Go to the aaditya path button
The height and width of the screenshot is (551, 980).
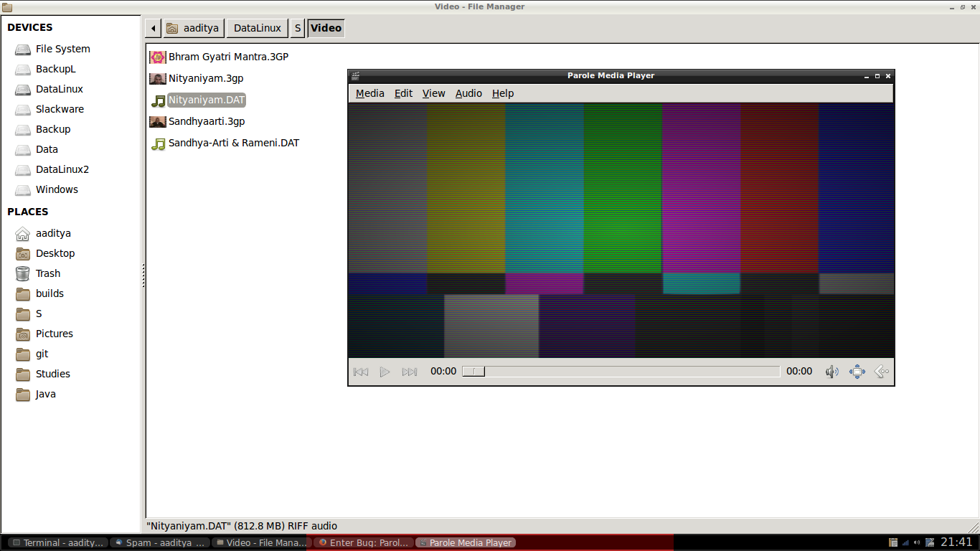click(x=192, y=29)
